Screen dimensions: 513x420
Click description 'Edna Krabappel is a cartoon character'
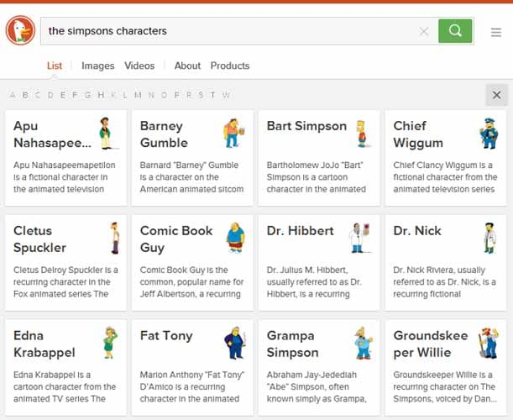click(x=65, y=386)
